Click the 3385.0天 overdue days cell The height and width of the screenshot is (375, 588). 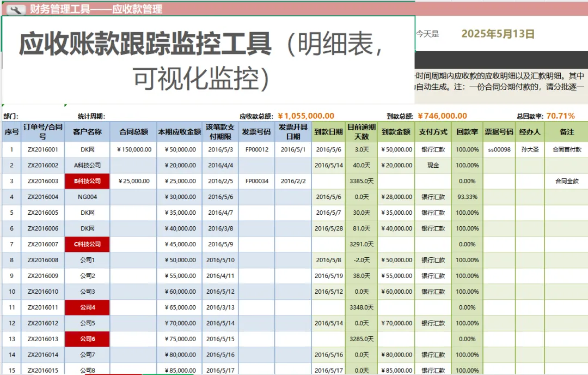point(362,181)
